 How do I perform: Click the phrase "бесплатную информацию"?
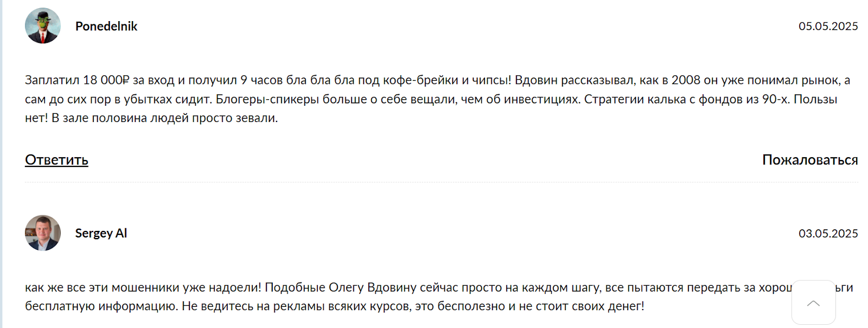(101, 306)
